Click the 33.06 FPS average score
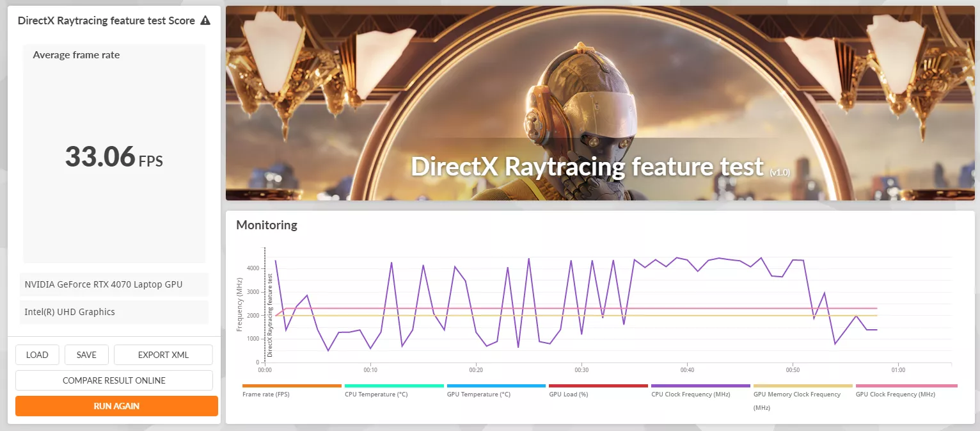The width and height of the screenshot is (980, 431). (114, 156)
